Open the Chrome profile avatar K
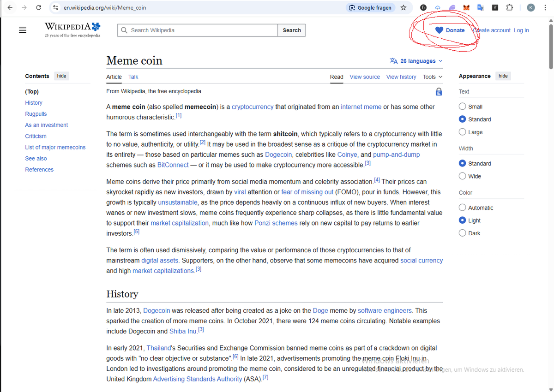The image size is (554, 392). pyautogui.click(x=531, y=8)
